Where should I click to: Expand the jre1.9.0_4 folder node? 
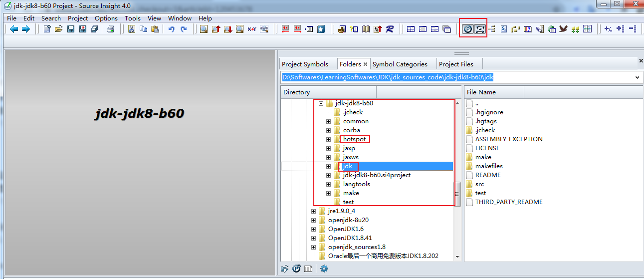click(x=314, y=211)
